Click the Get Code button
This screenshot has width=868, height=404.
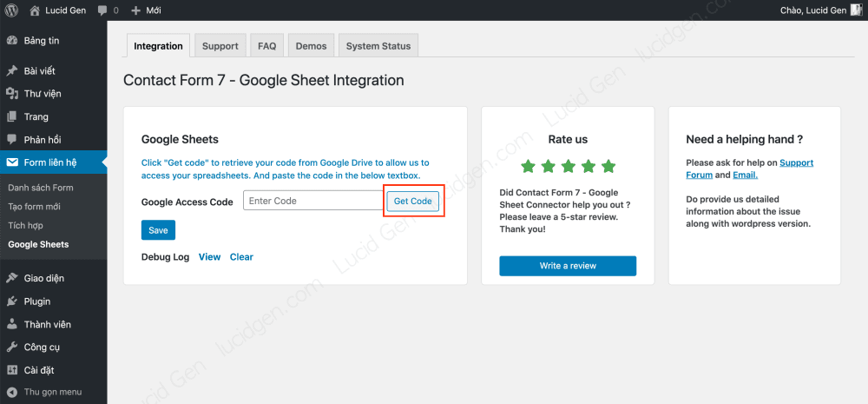click(x=412, y=201)
